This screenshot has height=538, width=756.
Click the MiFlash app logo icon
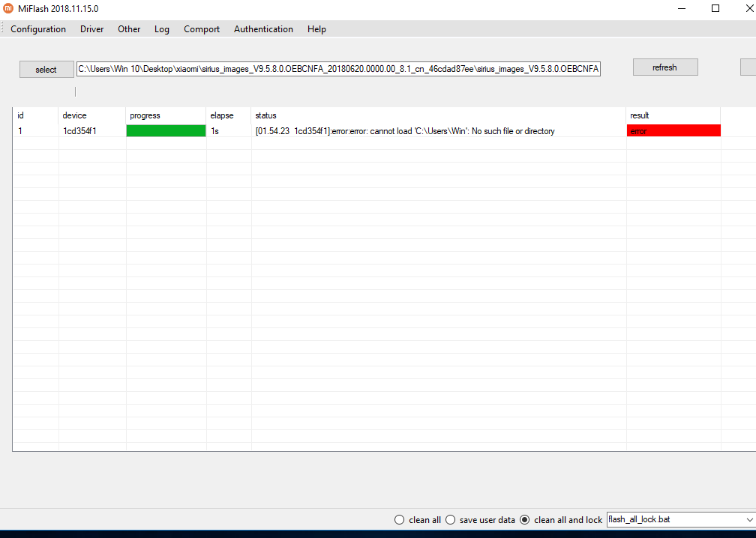[x=7, y=8]
